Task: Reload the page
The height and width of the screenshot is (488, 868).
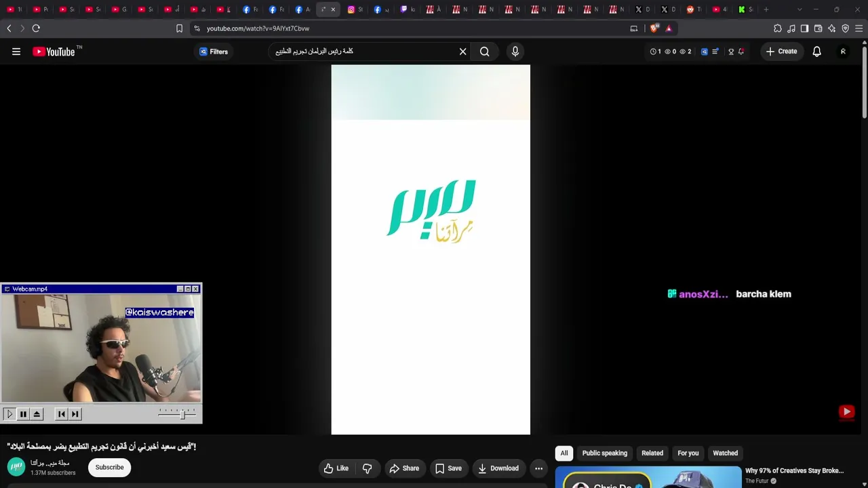Action: (x=36, y=28)
